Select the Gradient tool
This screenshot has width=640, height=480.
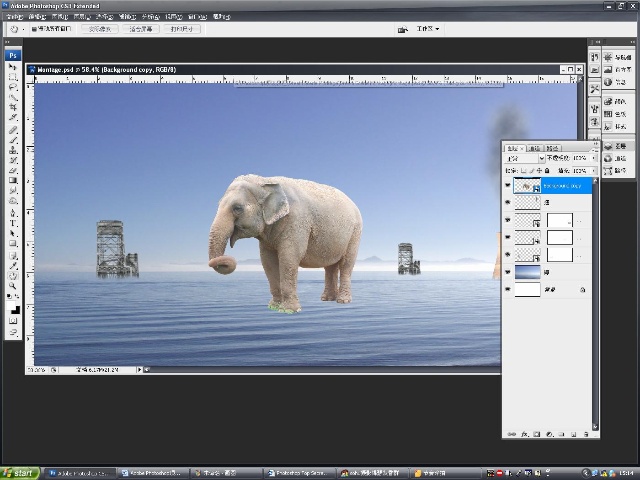tap(13, 180)
